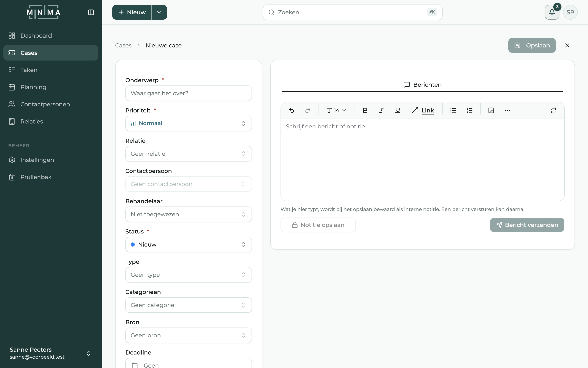Go to Dashboard

pyautogui.click(x=51, y=36)
